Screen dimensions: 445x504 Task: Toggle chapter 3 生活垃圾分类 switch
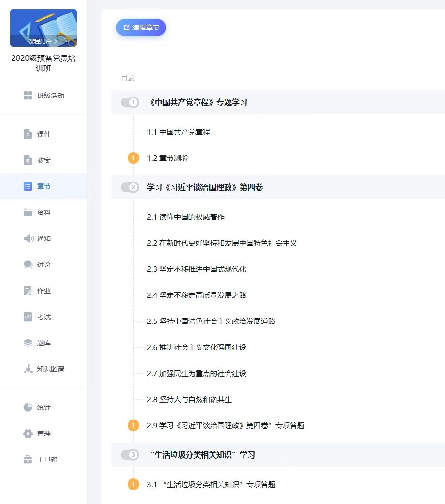tap(130, 455)
